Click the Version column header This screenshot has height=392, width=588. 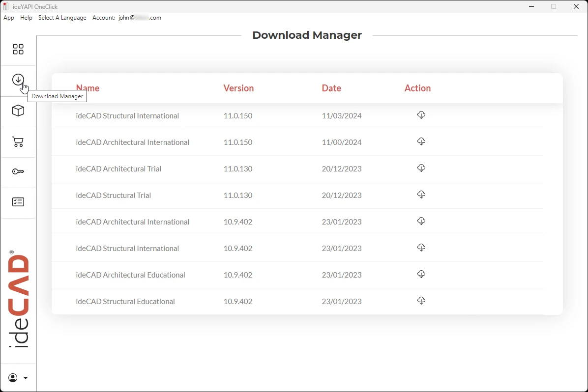point(238,88)
